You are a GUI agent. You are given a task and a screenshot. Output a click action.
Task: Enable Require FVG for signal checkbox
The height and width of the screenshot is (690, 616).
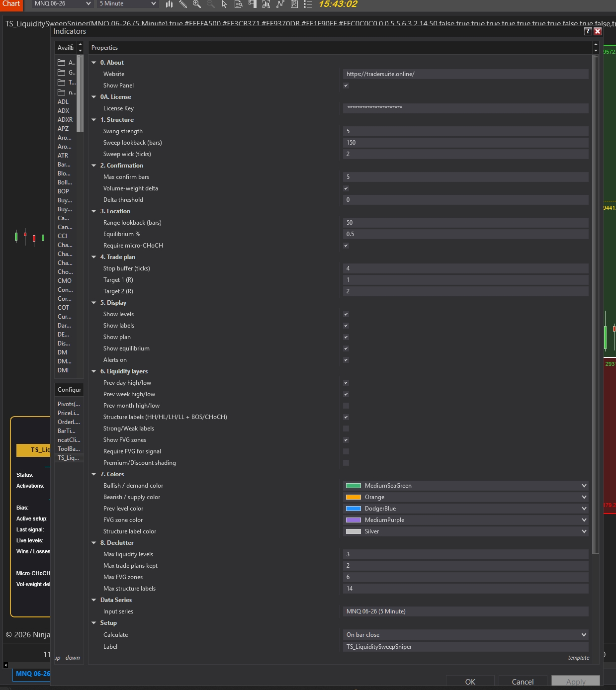346,451
